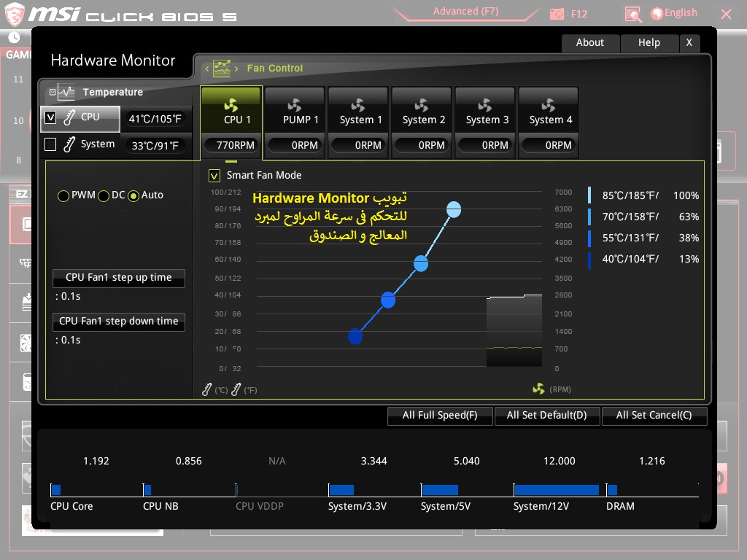Click the About button
Image resolution: width=747 pixels, height=560 pixels.
[x=590, y=43]
